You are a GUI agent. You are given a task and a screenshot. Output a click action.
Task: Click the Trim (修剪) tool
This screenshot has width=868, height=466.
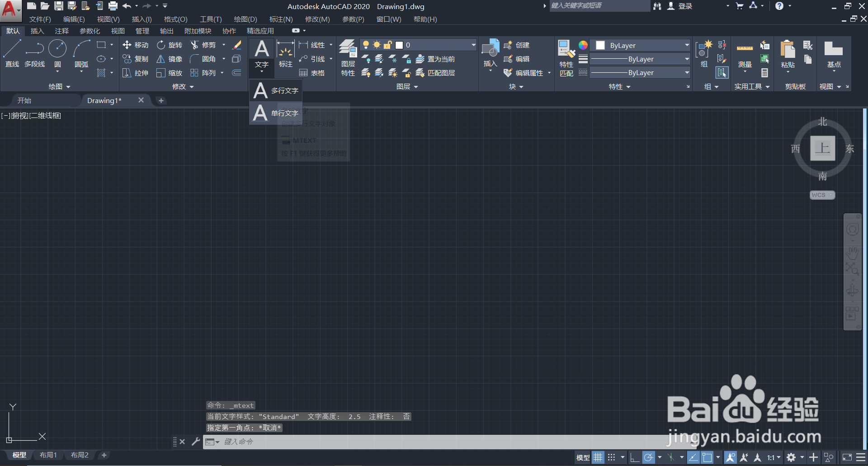[x=203, y=45]
